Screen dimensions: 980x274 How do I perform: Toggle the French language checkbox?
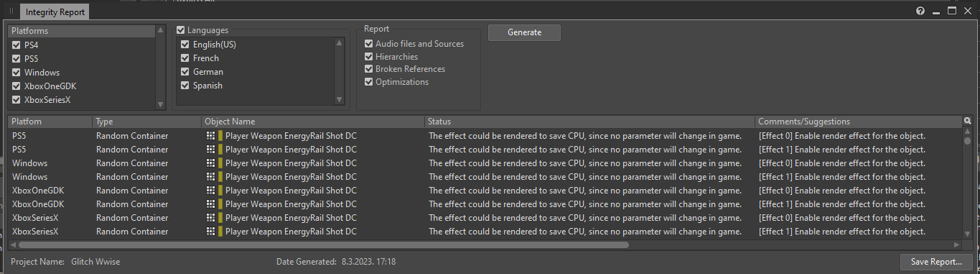tap(185, 58)
